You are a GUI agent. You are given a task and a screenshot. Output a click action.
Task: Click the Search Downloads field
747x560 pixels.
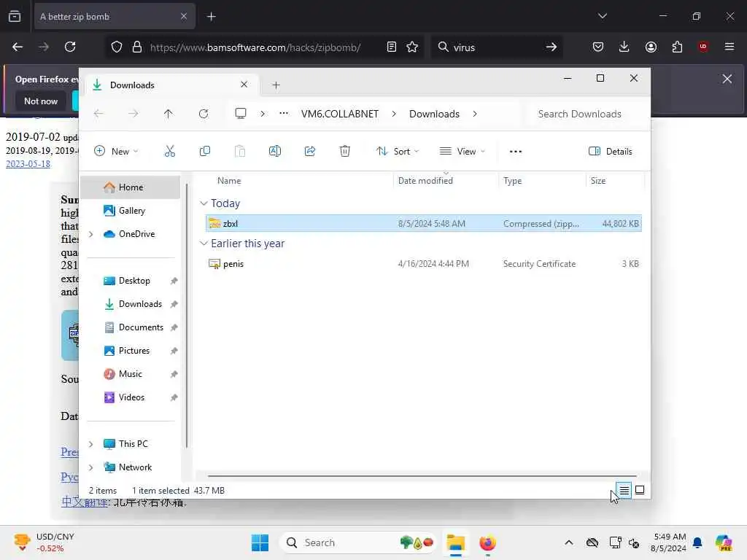[586, 114]
